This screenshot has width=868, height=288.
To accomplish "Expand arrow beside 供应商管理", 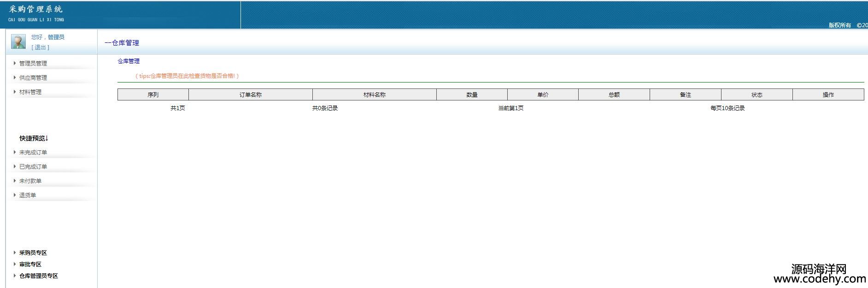I will click(15, 77).
